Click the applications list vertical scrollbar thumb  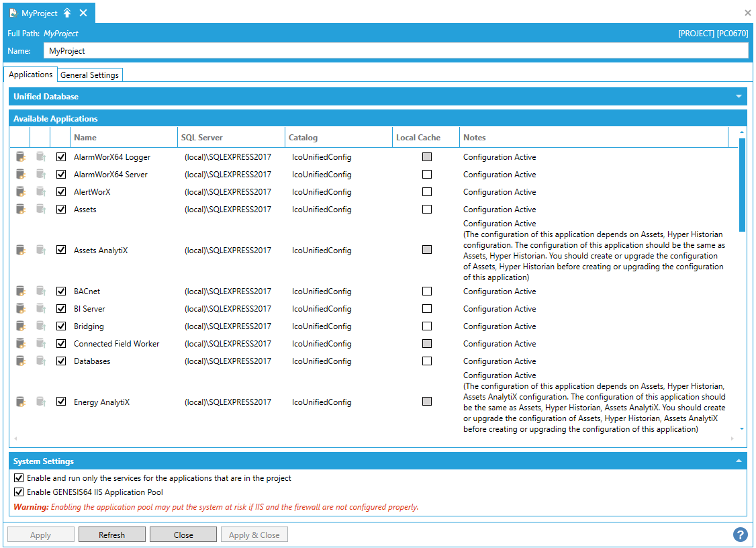tap(742, 185)
